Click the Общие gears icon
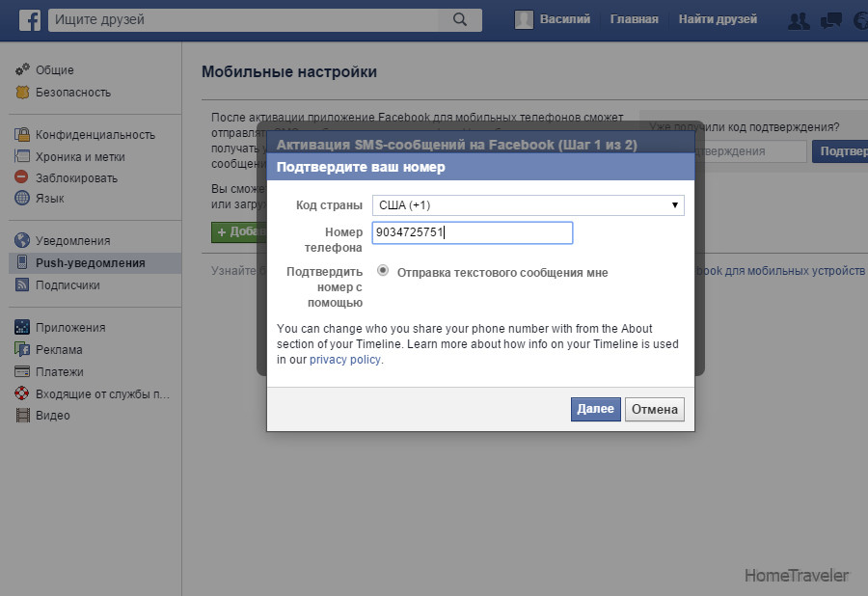 22,69
